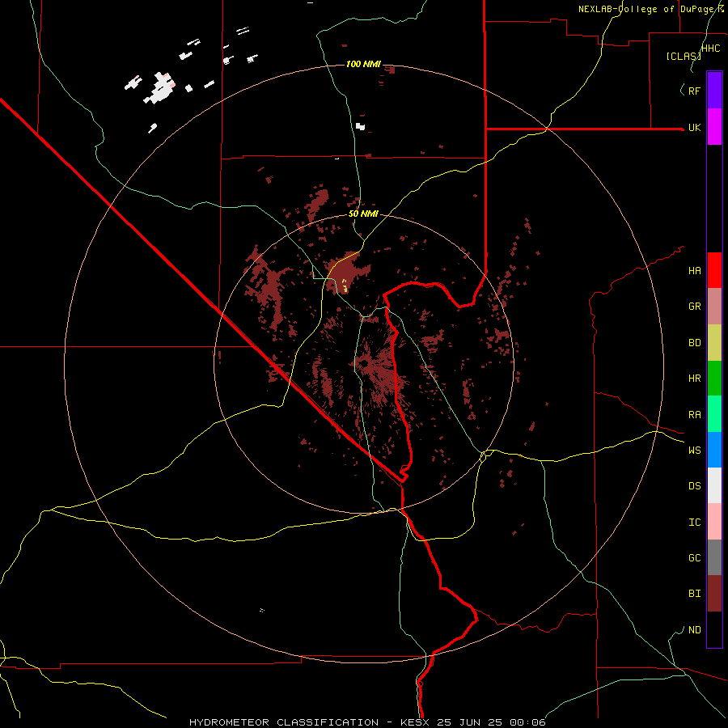The height and width of the screenshot is (728, 728).
Task: Click the RA light green legend swatch
Action: pos(714,414)
